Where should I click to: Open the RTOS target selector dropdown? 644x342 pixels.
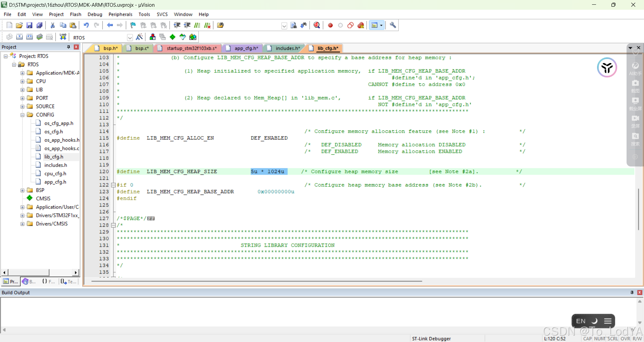(130, 37)
